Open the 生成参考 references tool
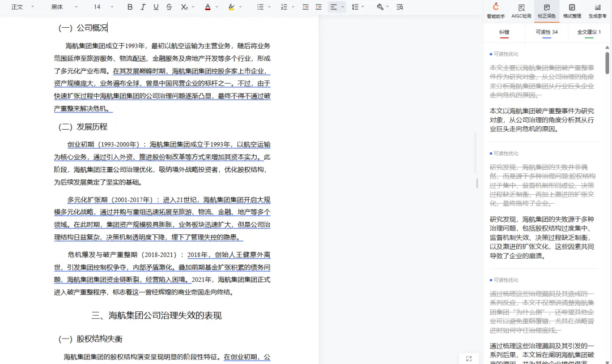This screenshot has height=364, width=612. point(597,11)
